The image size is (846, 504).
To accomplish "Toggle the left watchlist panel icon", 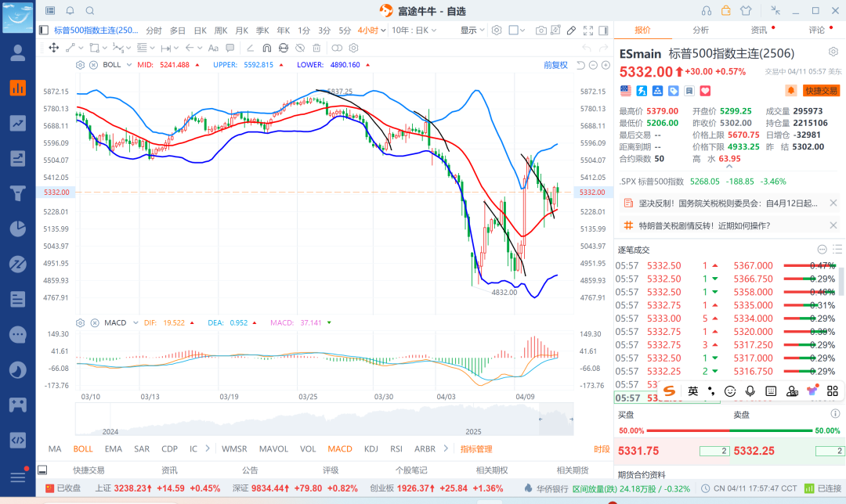I will pos(44,31).
